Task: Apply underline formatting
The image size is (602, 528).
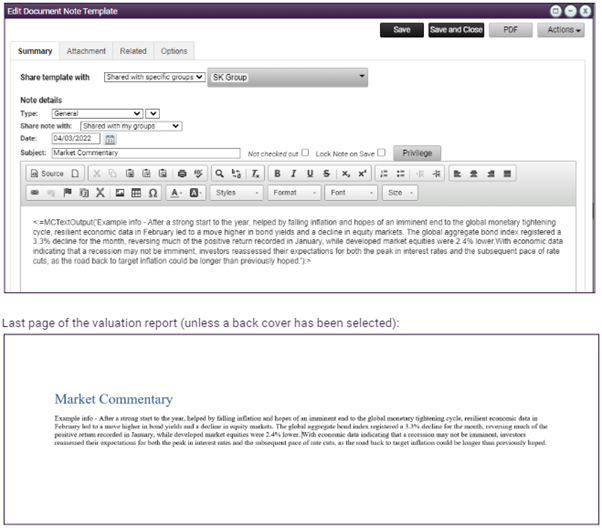Action: [x=311, y=173]
